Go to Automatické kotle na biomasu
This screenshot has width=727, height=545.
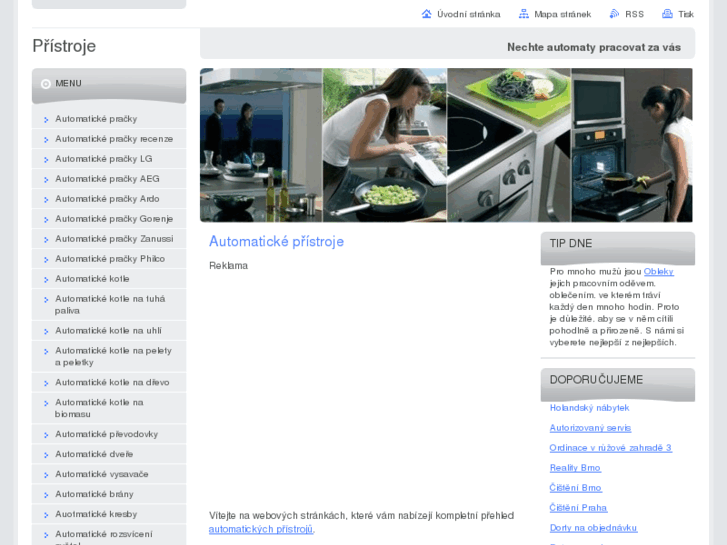(x=109, y=408)
